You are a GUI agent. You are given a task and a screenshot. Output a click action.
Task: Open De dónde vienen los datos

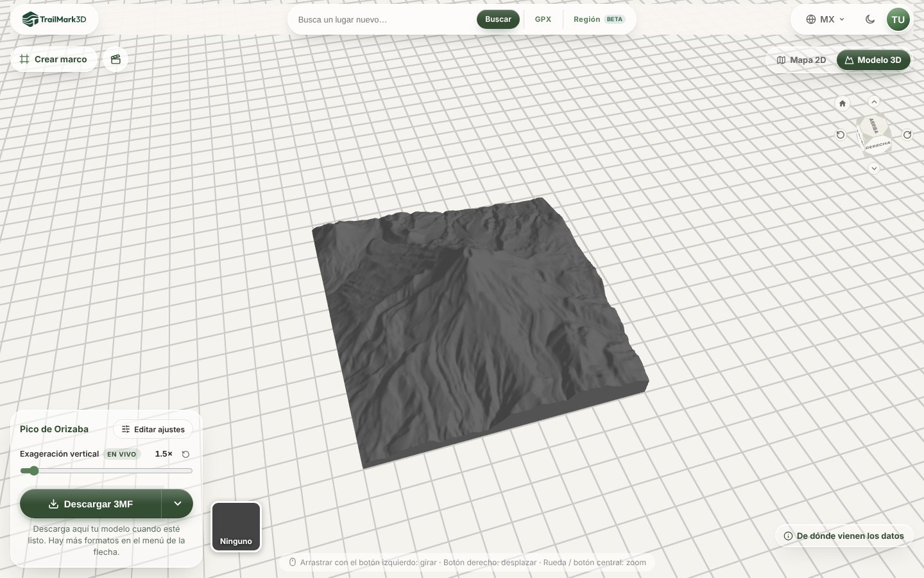click(844, 536)
